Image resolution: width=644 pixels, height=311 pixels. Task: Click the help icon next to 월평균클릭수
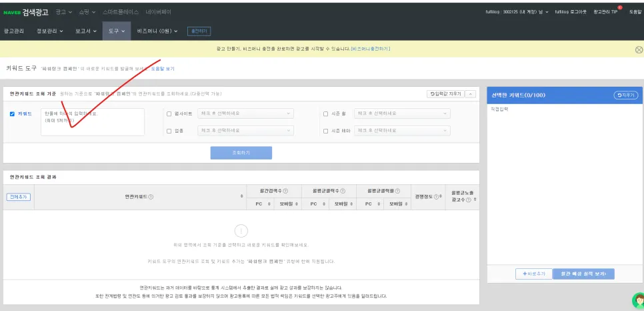343,191
